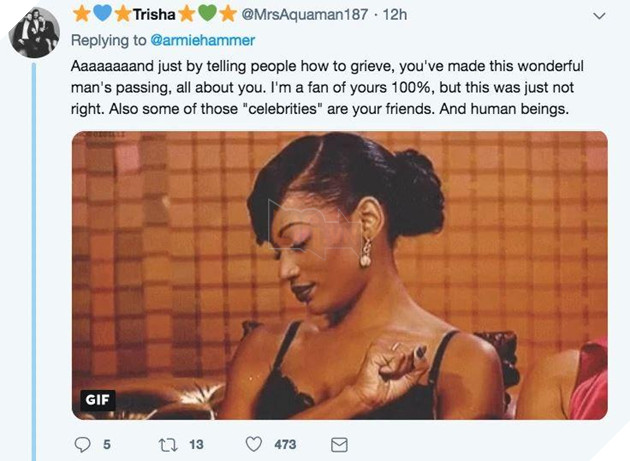Click the retweet count number 13
The image size is (630, 461).
point(196,444)
